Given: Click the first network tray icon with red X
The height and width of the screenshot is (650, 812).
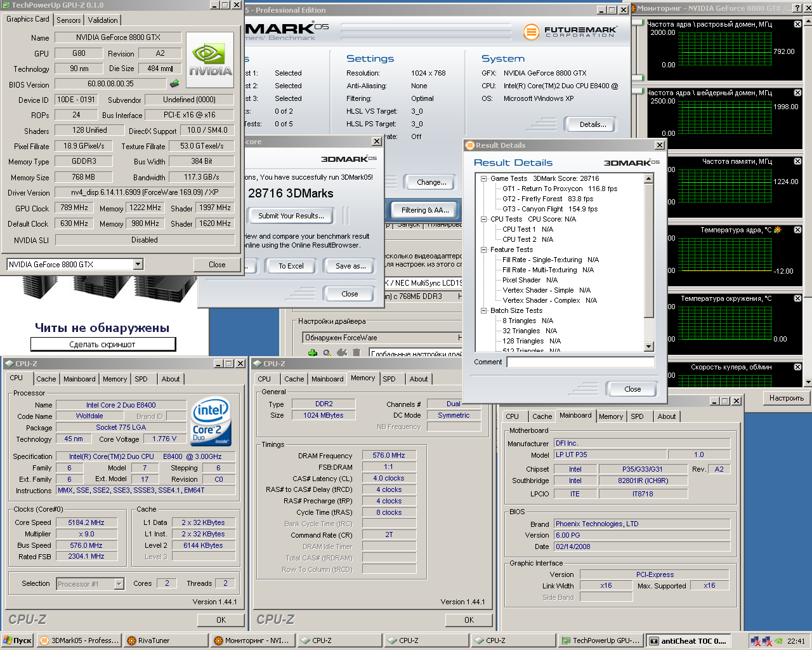Looking at the screenshot, I should pos(755,641).
